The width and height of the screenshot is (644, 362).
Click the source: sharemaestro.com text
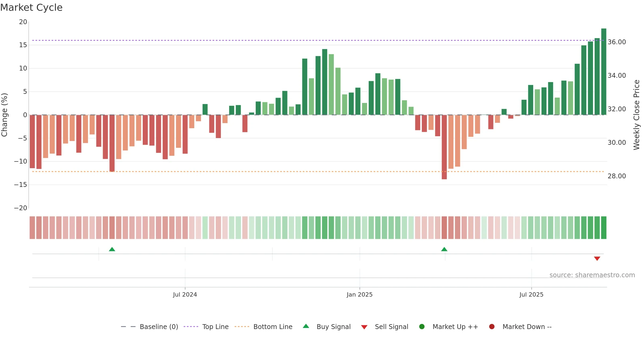[x=592, y=275]
